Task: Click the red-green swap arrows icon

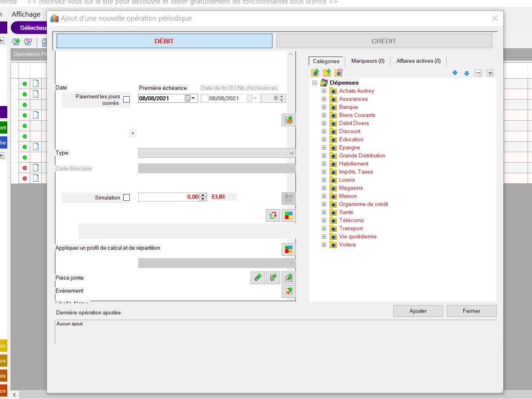Action: pyautogui.click(x=273, y=215)
